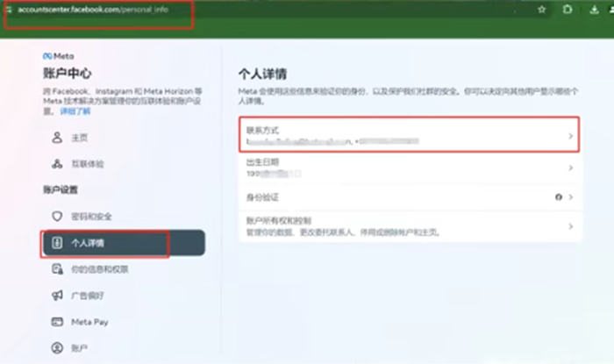The height and width of the screenshot is (364, 614).
Task: Click the 个人详情 page heading
Action: click(263, 74)
